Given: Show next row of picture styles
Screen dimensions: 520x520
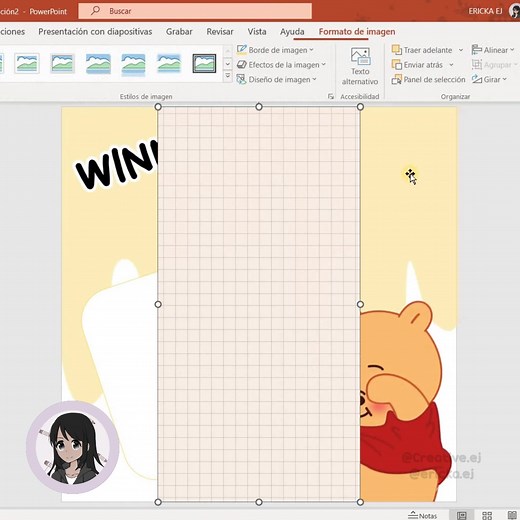Looking at the screenshot, I should pos(228,63).
